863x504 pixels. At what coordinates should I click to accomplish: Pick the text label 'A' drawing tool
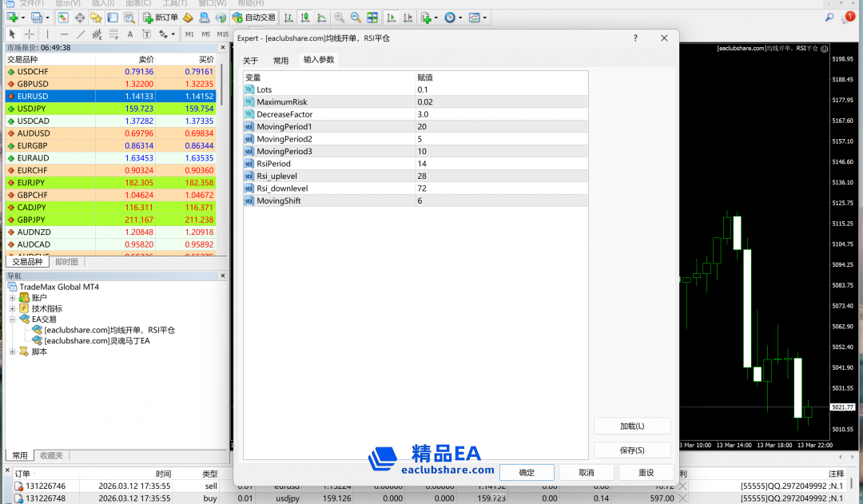tap(130, 34)
